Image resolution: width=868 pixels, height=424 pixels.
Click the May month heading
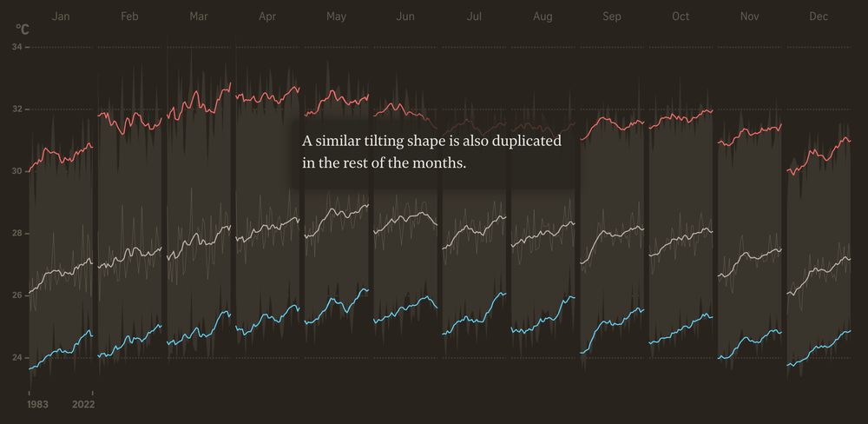point(336,17)
